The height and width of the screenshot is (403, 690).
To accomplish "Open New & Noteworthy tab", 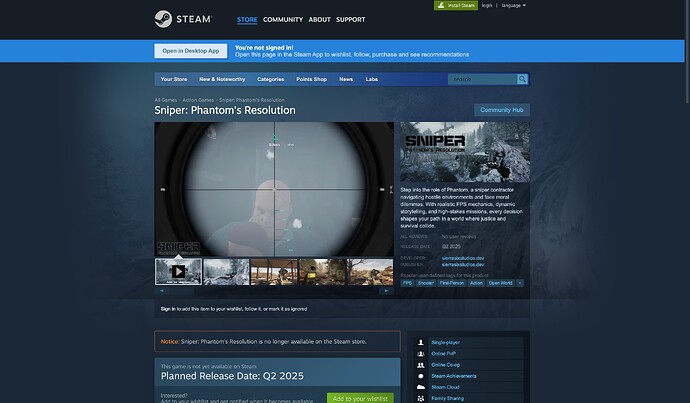I will [x=222, y=79].
